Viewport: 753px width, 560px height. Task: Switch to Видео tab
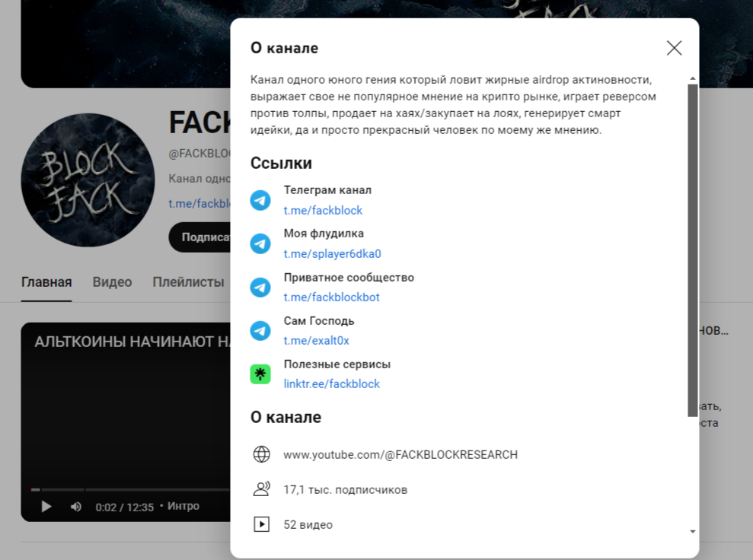point(112,282)
